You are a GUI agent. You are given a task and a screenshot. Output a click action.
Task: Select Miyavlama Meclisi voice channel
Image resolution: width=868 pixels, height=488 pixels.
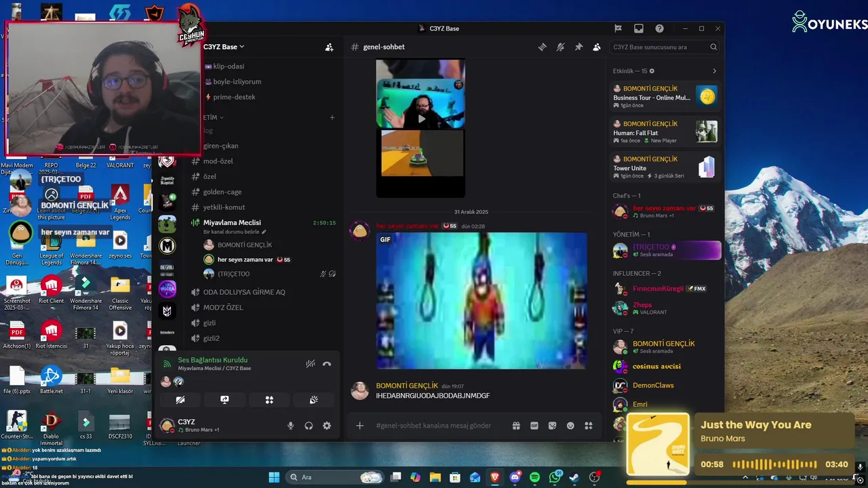pos(232,222)
